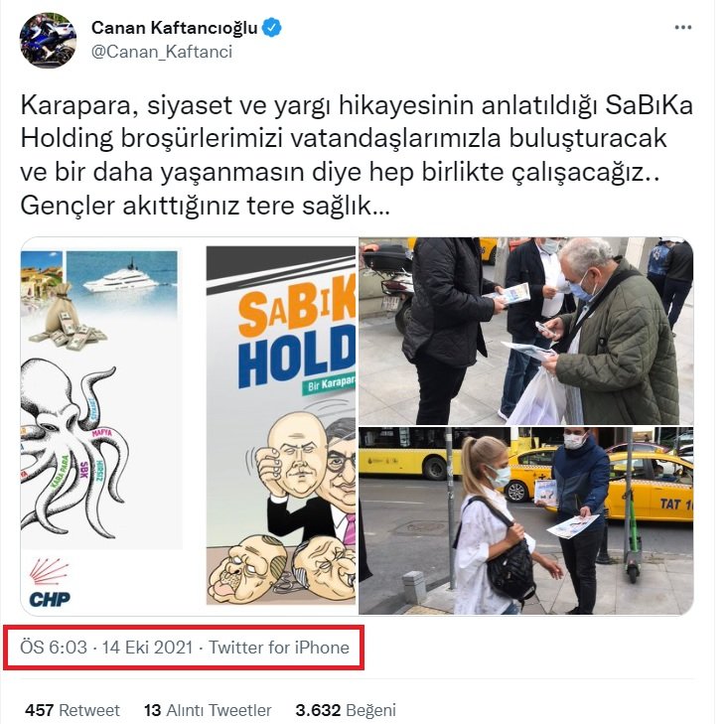The image size is (728, 724).
Task: View the 3.632 Beğeni list
Action: (x=346, y=710)
